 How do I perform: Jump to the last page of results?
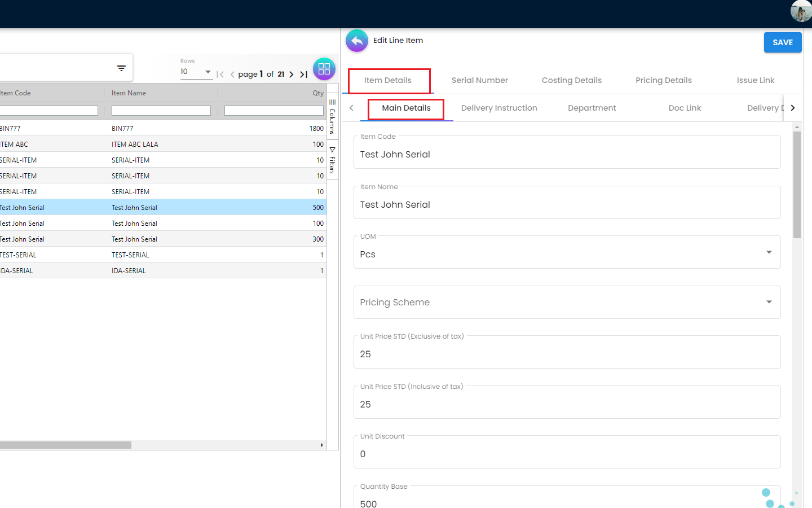pos(303,75)
